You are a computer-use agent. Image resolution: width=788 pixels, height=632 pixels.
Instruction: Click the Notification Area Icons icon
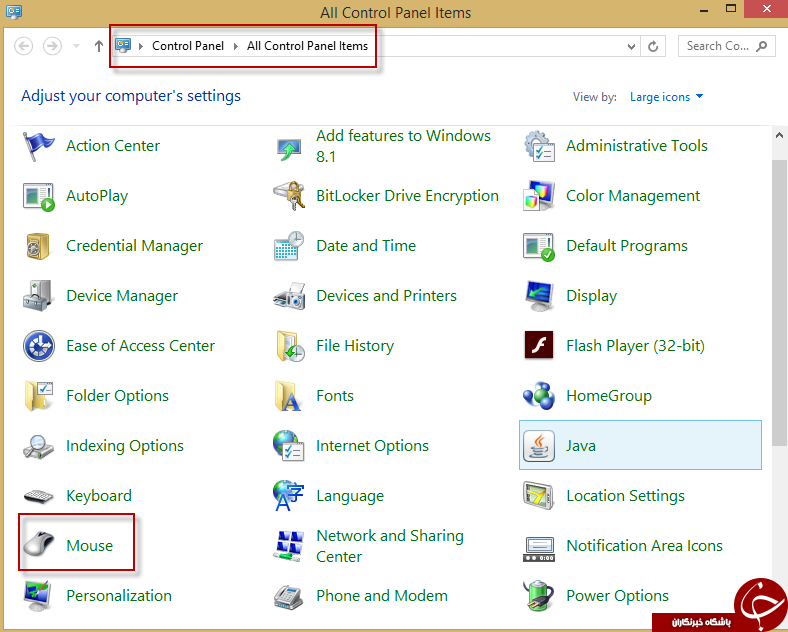pos(539,549)
